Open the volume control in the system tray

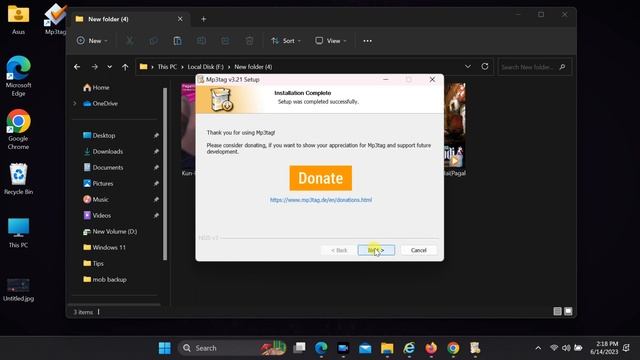(566, 348)
